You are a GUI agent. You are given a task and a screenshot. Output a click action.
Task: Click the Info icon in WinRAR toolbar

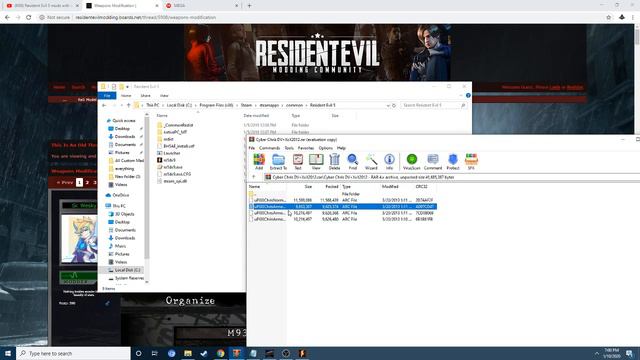(x=389, y=162)
